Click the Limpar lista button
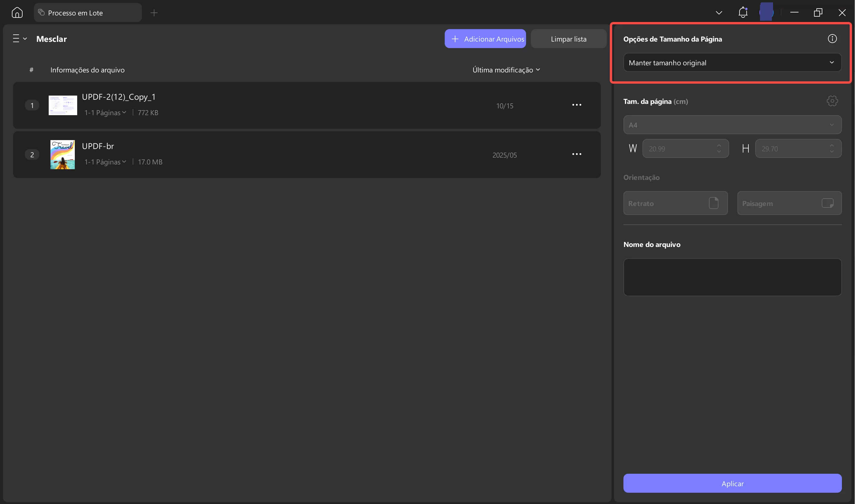 568,39
